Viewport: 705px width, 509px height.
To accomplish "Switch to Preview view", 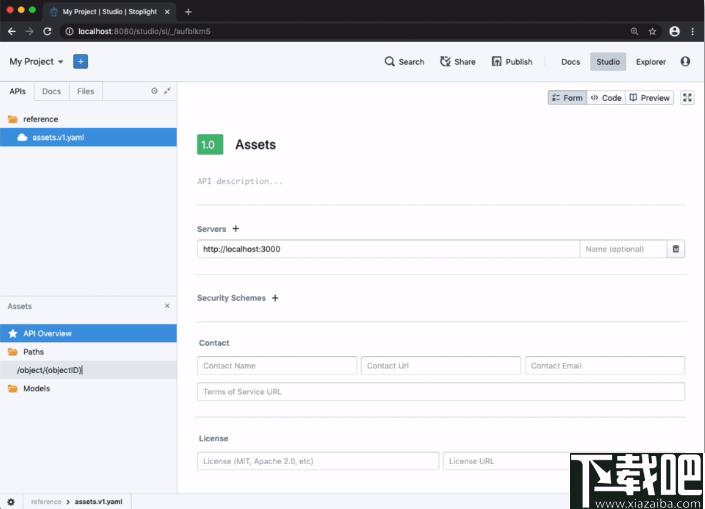I will click(x=650, y=98).
